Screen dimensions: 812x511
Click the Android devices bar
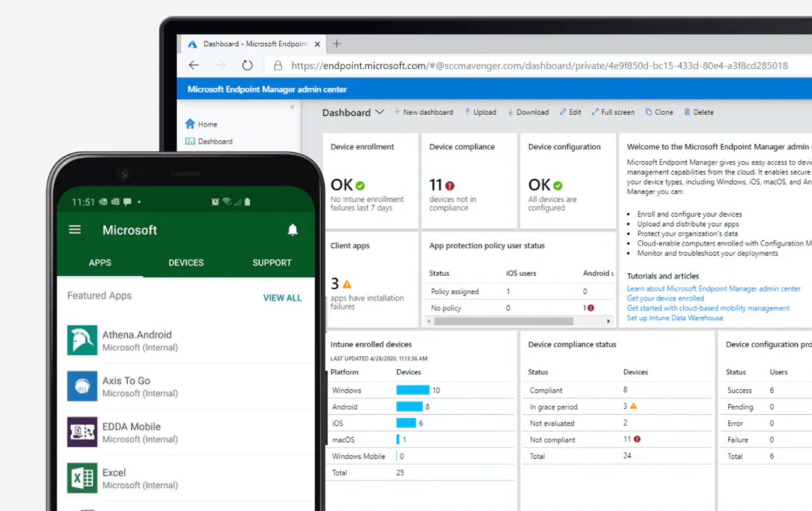point(409,407)
